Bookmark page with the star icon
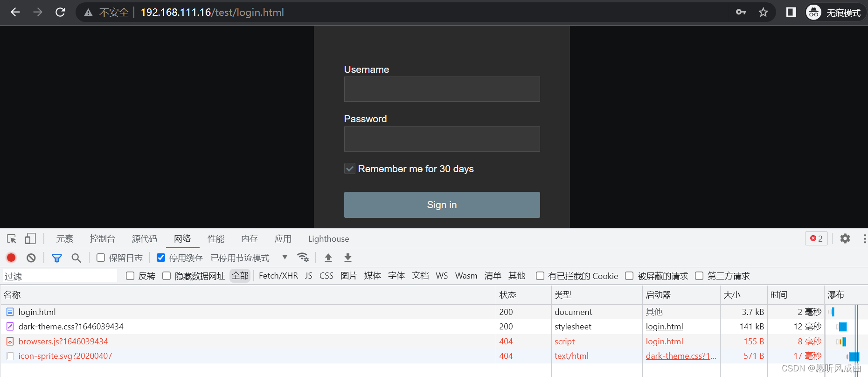Viewport: 868px width, 377px height. pos(763,12)
